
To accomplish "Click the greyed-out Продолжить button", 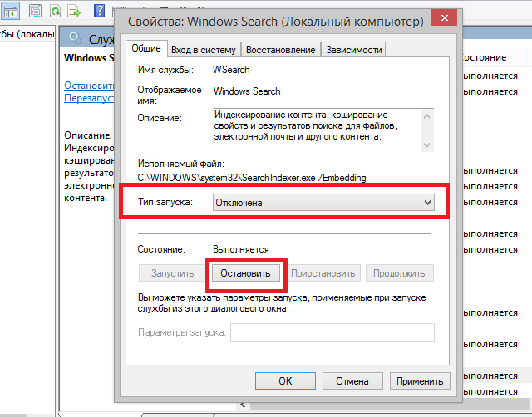I will (399, 273).
